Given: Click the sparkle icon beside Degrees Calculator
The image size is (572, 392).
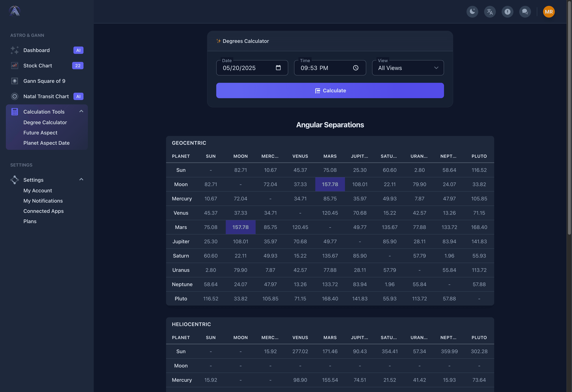Looking at the screenshot, I should (x=218, y=41).
